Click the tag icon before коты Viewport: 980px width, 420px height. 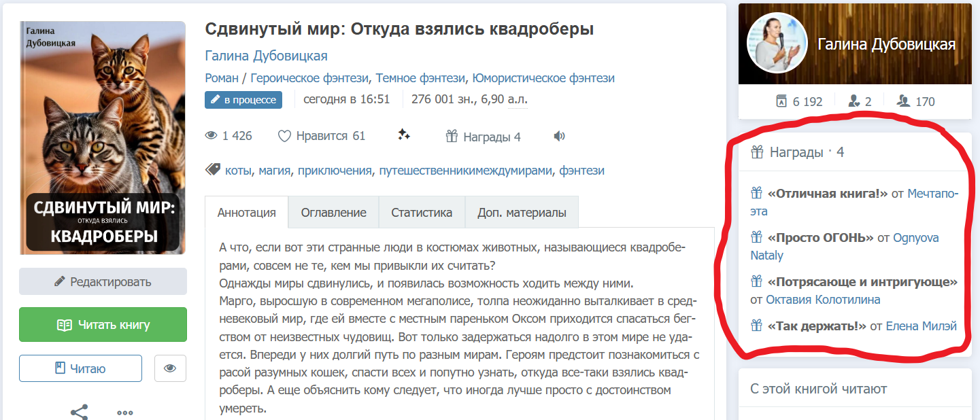212,170
